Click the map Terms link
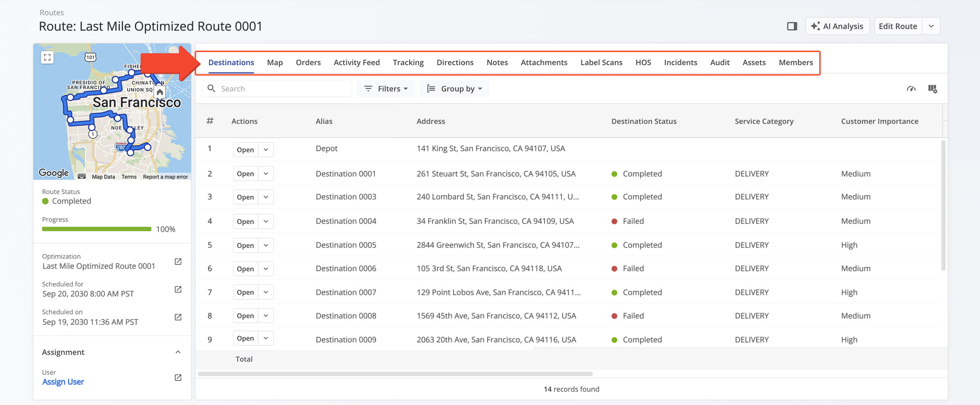980x405 pixels. 129,177
